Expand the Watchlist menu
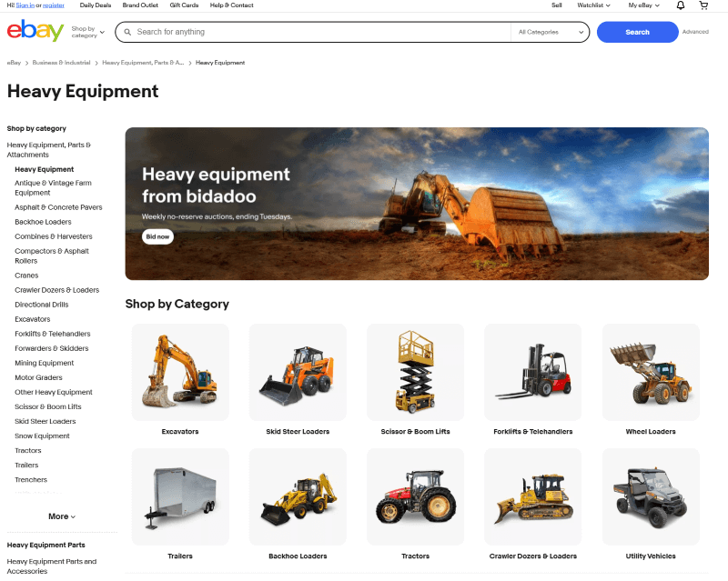 (594, 5)
